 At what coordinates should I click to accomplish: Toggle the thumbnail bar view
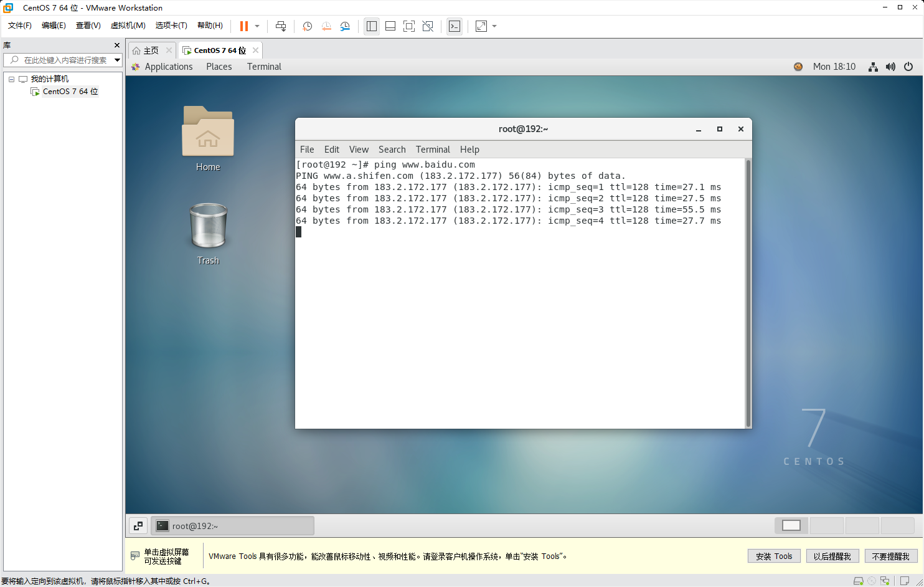[390, 26]
